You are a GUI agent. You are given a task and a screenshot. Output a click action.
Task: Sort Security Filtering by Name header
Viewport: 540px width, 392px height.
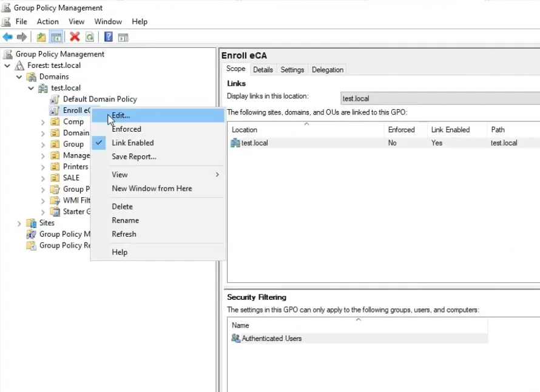[x=358, y=325]
